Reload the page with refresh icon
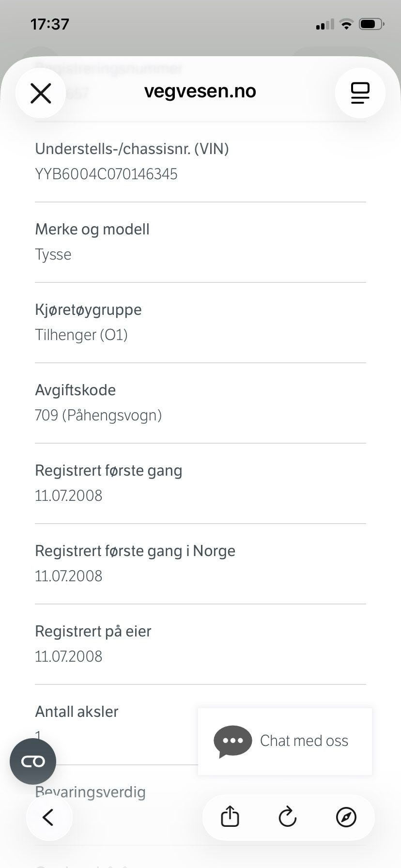The height and width of the screenshot is (868, 401). 288,817
